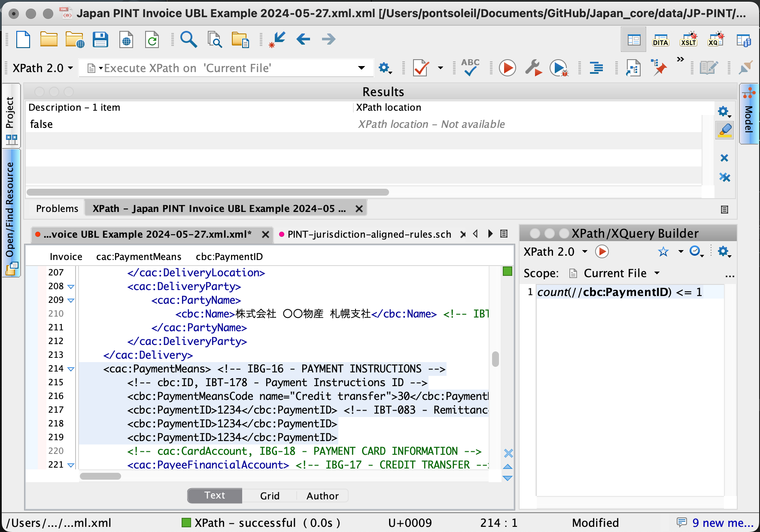The height and width of the screenshot is (532, 760).
Task: Click editor vertical scrollbar thumb
Action: pos(496,359)
